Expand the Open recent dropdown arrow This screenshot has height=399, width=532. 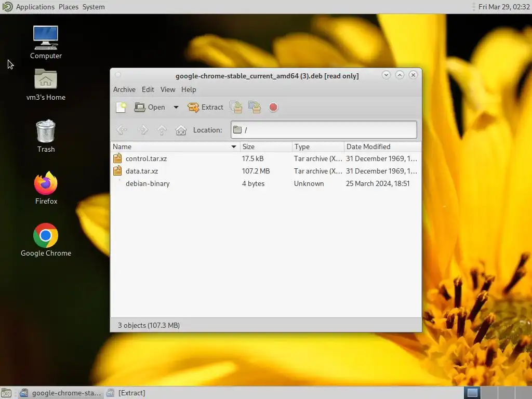[176, 107]
